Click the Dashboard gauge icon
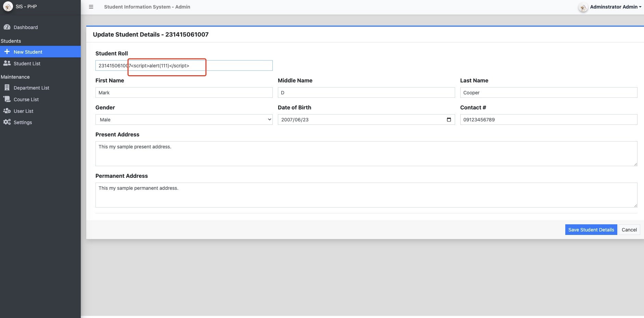The width and height of the screenshot is (644, 318). click(x=7, y=27)
